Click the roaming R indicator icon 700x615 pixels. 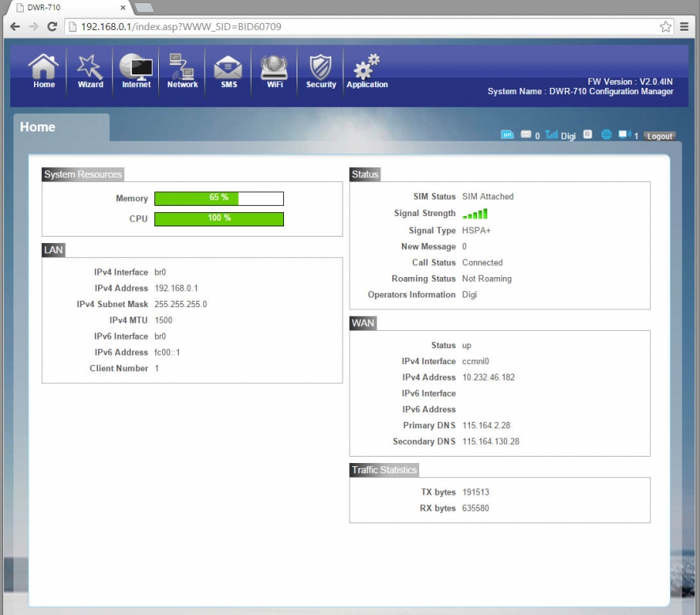[x=588, y=134]
